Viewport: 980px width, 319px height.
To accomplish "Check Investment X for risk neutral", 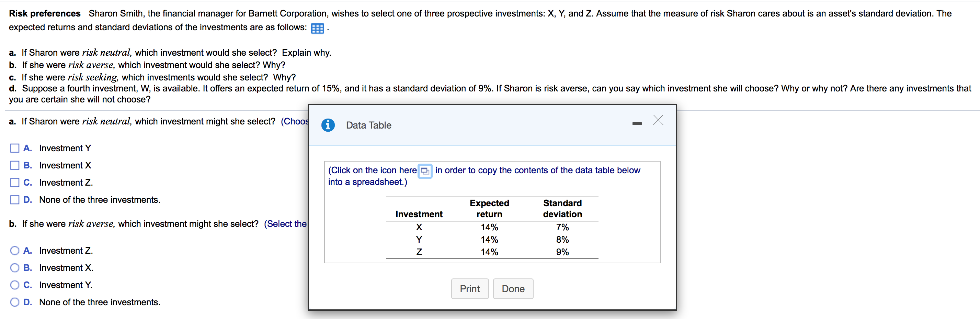I will tap(14, 165).
